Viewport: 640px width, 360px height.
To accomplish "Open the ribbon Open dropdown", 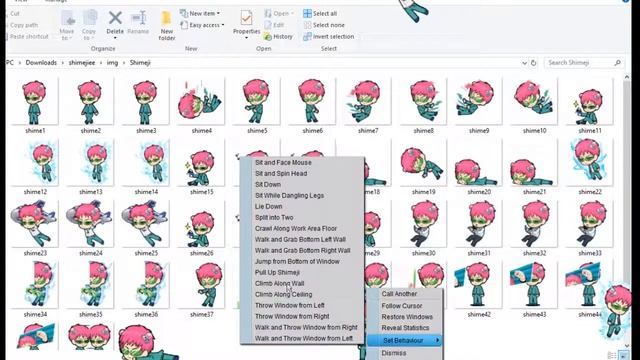I will click(278, 13).
